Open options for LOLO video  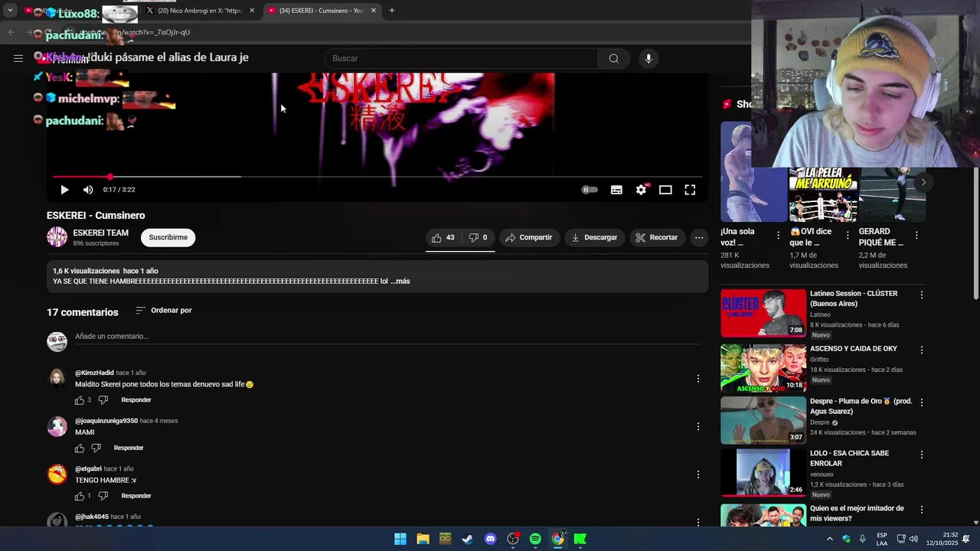pyautogui.click(x=921, y=455)
